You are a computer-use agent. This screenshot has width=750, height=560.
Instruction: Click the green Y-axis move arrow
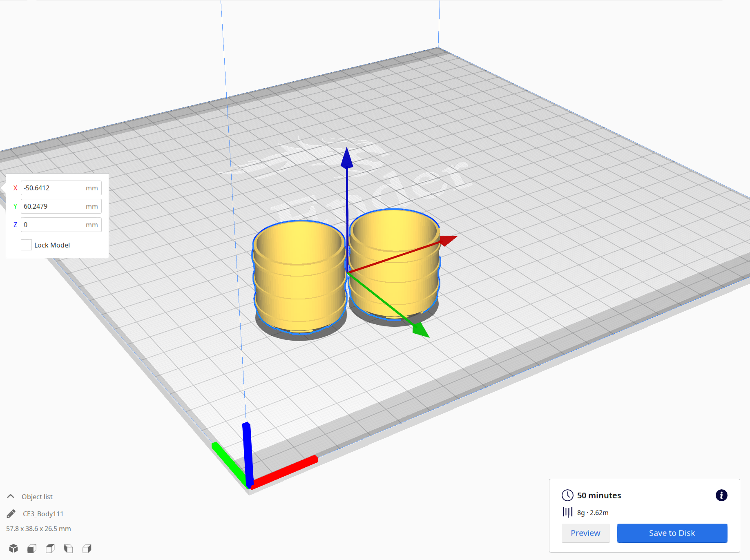tap(421, 330)
